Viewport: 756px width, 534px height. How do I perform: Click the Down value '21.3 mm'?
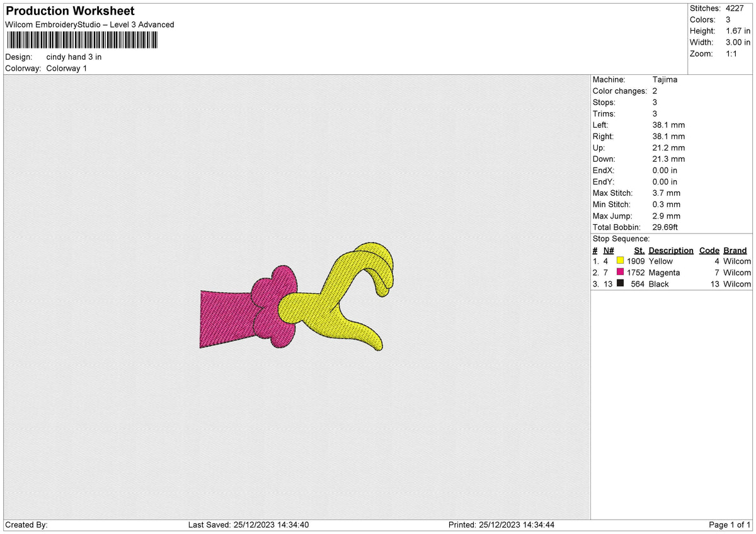click(669, 159)
